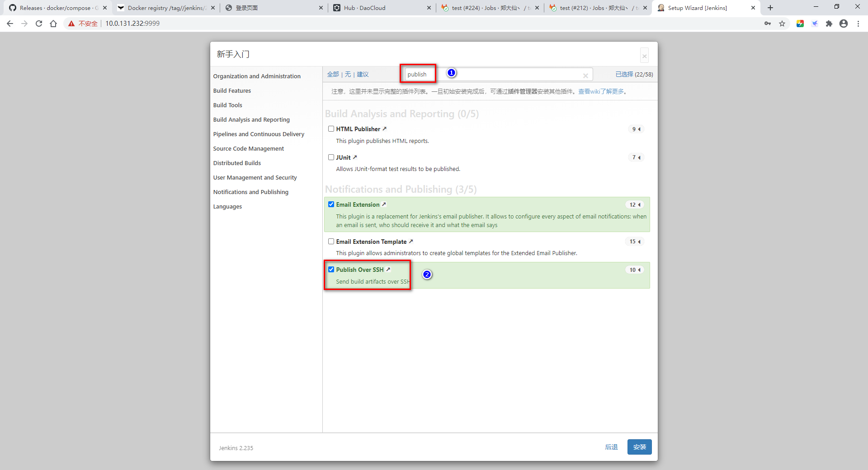Bookmark this page with the star
The height and width of the screenshot is (470, 868).
[782, 24]
